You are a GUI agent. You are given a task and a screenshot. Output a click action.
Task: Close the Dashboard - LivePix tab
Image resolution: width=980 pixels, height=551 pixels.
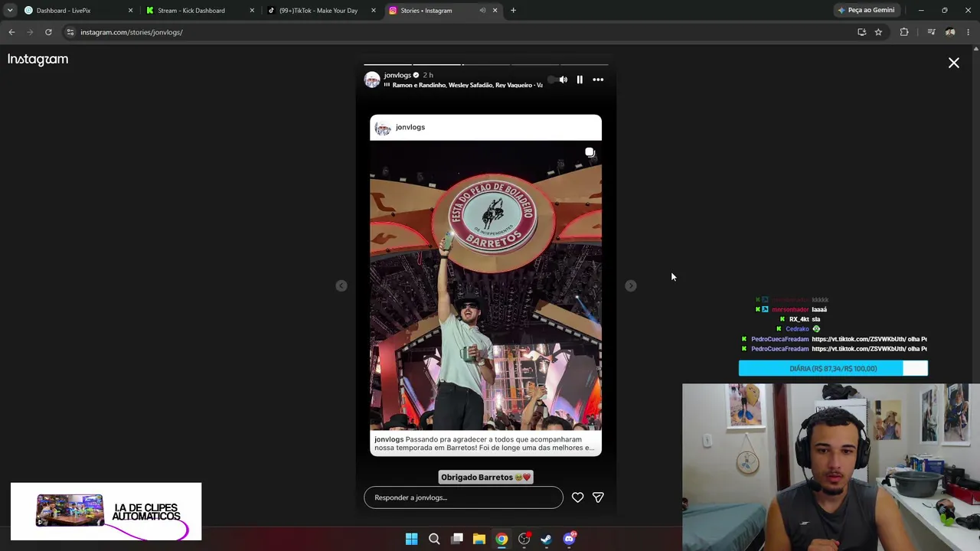(130, 11)
